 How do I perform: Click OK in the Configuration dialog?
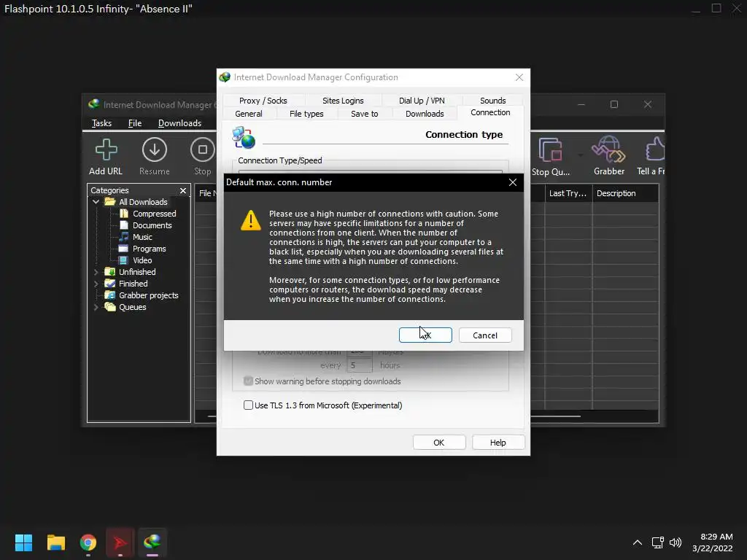(438, 443)
